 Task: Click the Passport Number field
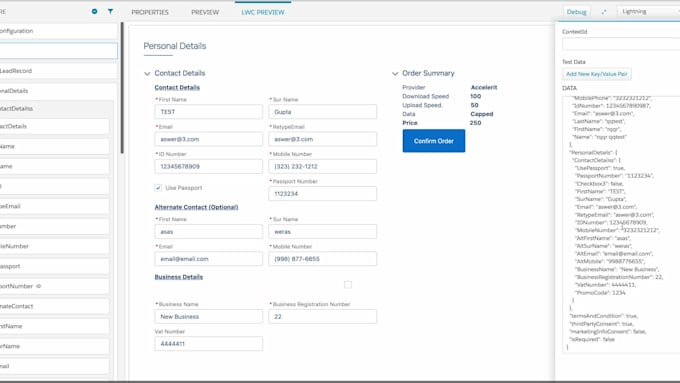point(322,194)
